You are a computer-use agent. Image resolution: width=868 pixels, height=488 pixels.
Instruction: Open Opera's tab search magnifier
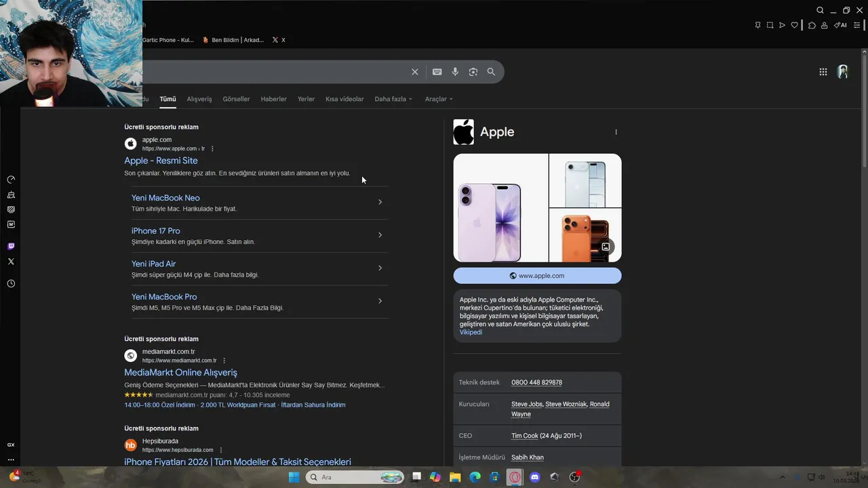pos(820,10)
